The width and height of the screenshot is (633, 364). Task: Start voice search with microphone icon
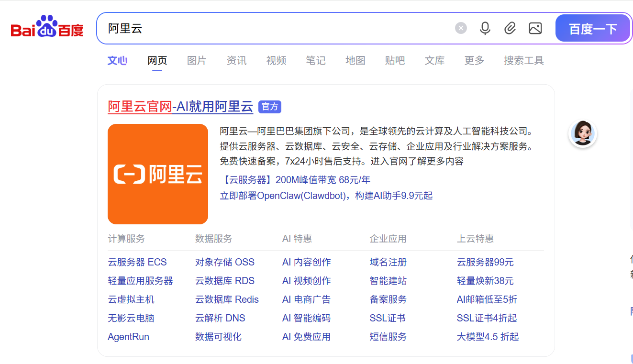pos(485,28)
